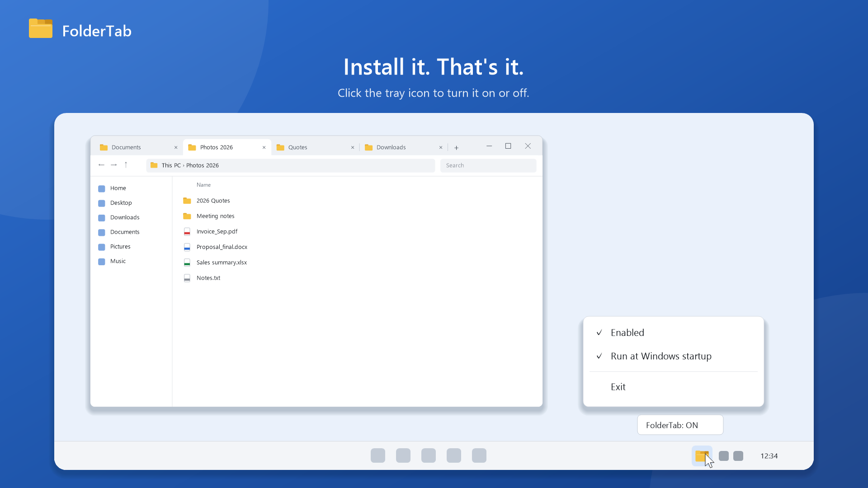Close the Quotes tab
Screen dimensions: 868x488
(x=353, y=147)
